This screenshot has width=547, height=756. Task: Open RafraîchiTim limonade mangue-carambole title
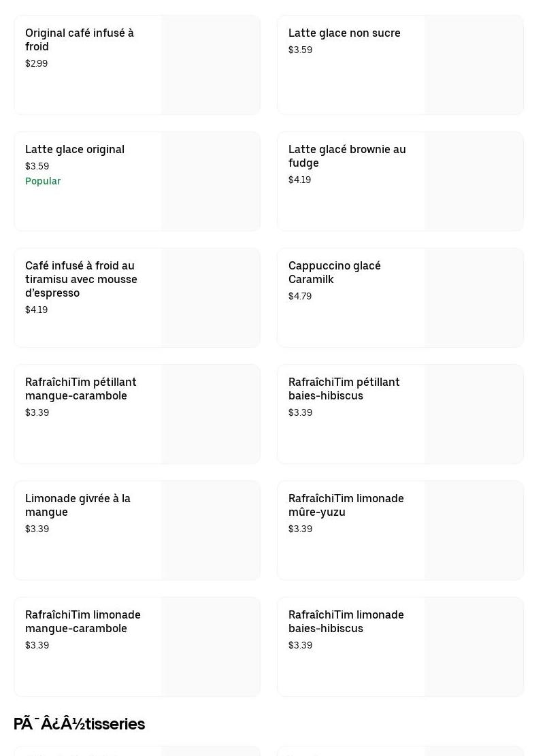83,621
